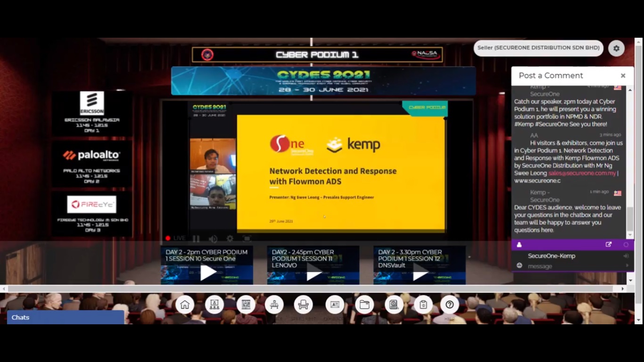Click the user profile icon in chat bar
The height and width of the screenshot is (362, 644).
pyautogui.click(x=519, y=245)
